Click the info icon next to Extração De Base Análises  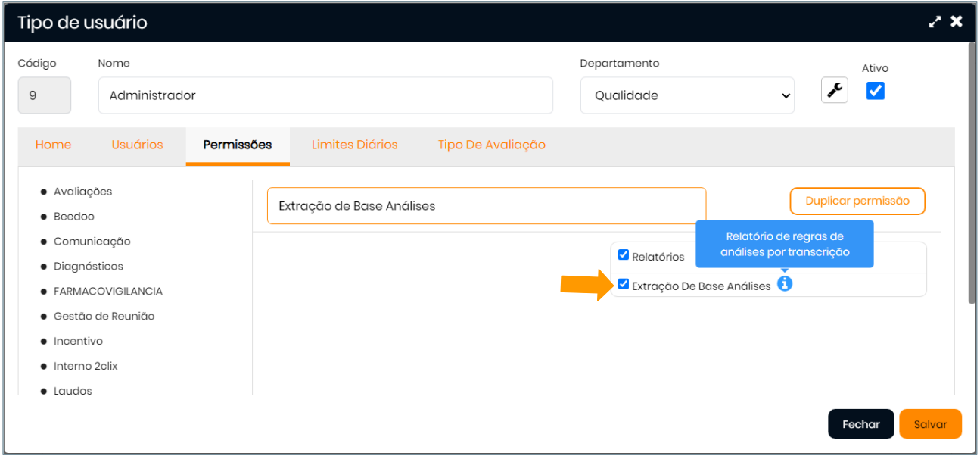pyautogui.click(x=785, y=284)
